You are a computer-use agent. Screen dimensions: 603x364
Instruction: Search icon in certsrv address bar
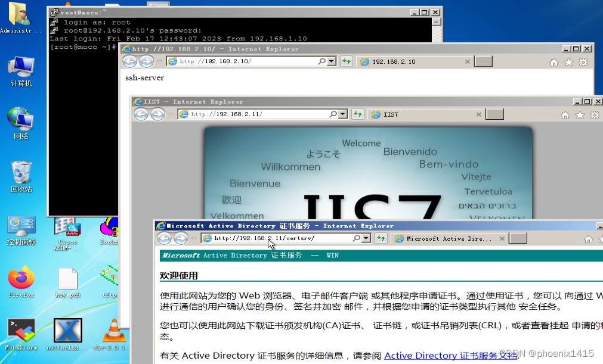pyautogui.click(x=356, y=238)
